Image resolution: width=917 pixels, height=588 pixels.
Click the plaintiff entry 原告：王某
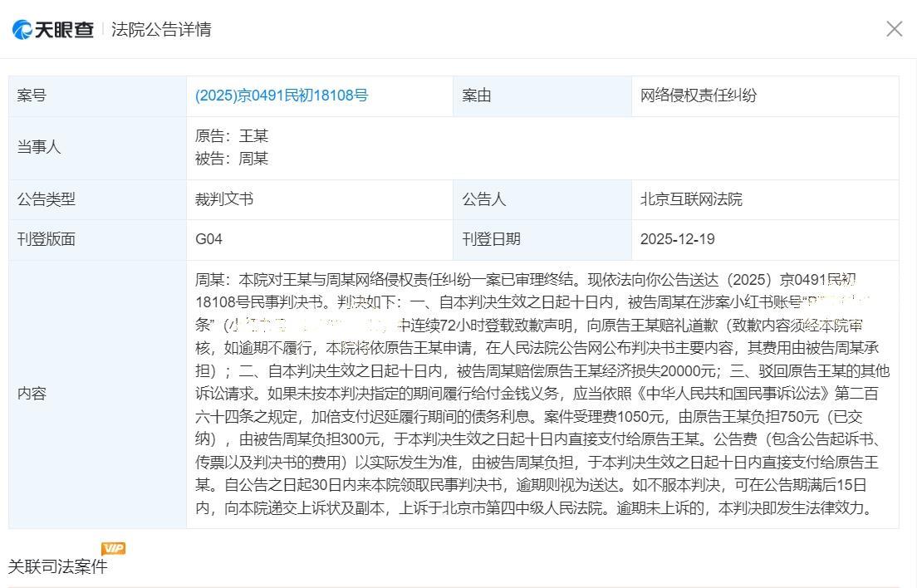pyautogui.click(x=232, y=136)
